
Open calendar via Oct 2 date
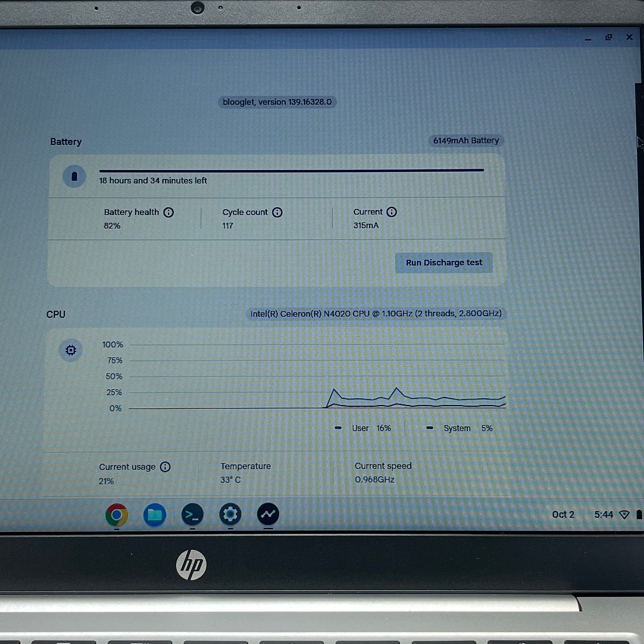(x=563, y=514)
